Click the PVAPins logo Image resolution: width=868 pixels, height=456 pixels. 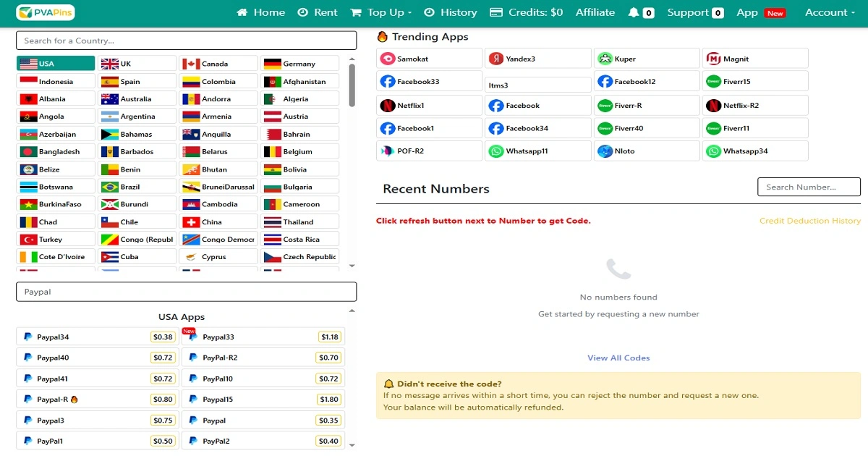click(x=45, y=12)
